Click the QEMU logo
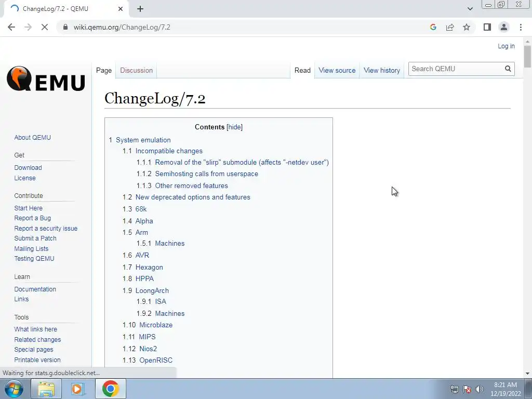Viewport: 532px width, 399px height. click(46, 79)
